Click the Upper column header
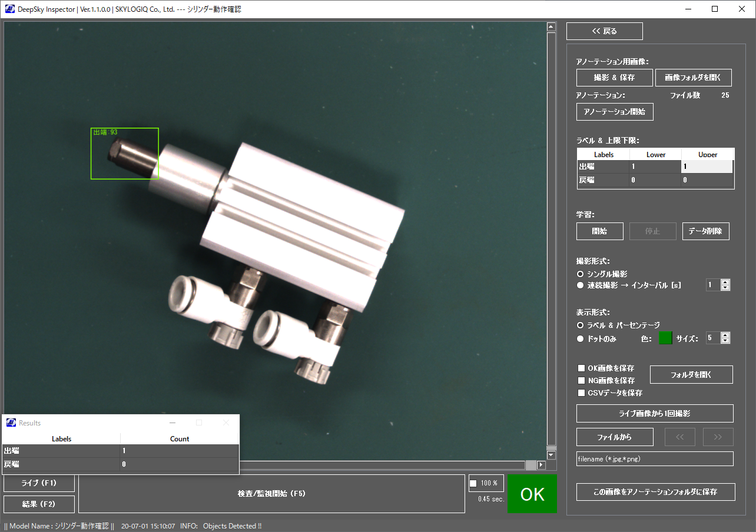This screenshot has width=756, height=532. tap(708, 155)
